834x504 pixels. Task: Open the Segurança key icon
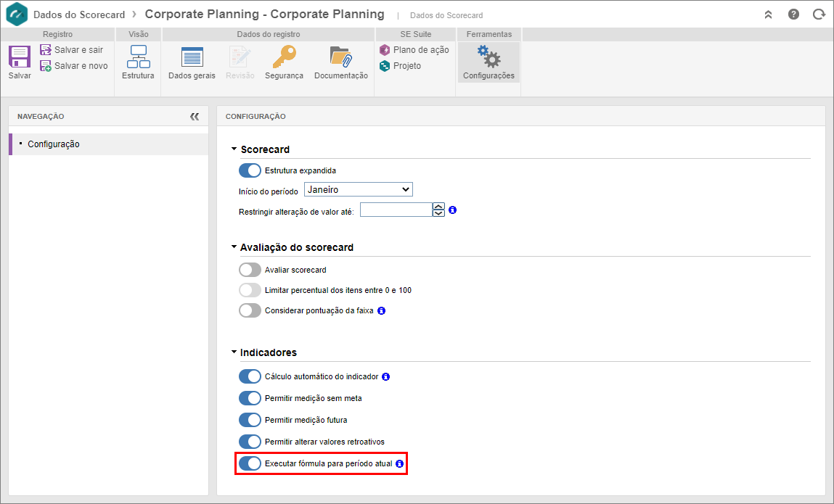pyautogui.click(x=284, y=57)
